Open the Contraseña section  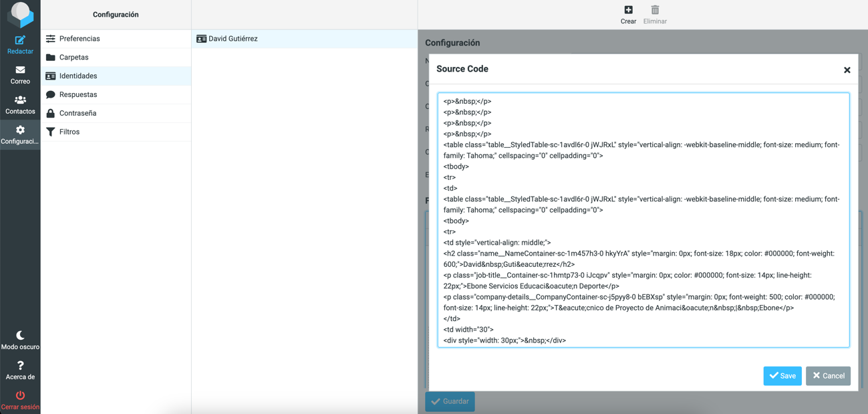point(78,114)
